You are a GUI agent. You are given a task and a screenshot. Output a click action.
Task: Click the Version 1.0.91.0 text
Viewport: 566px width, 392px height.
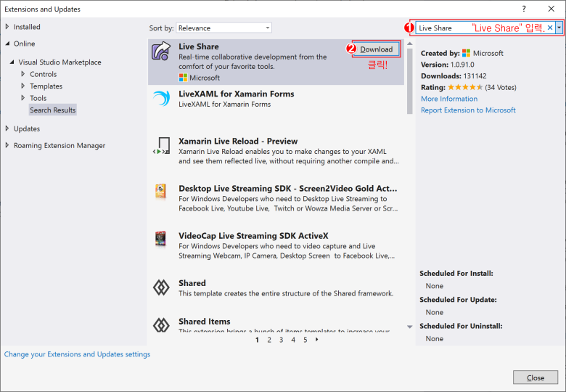click(x=448, y=65)
